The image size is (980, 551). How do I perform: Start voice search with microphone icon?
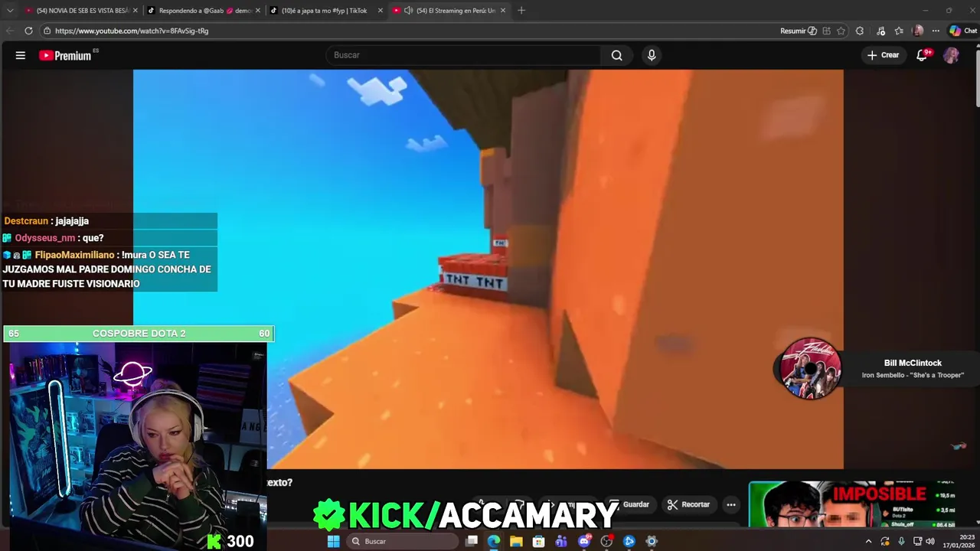click(x=652, y=55)
